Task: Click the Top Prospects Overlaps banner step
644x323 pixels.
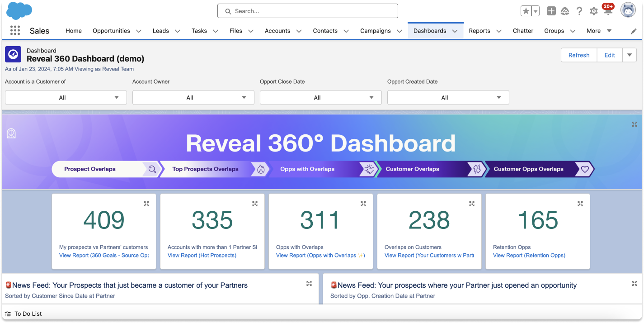Action: [215, 169]
